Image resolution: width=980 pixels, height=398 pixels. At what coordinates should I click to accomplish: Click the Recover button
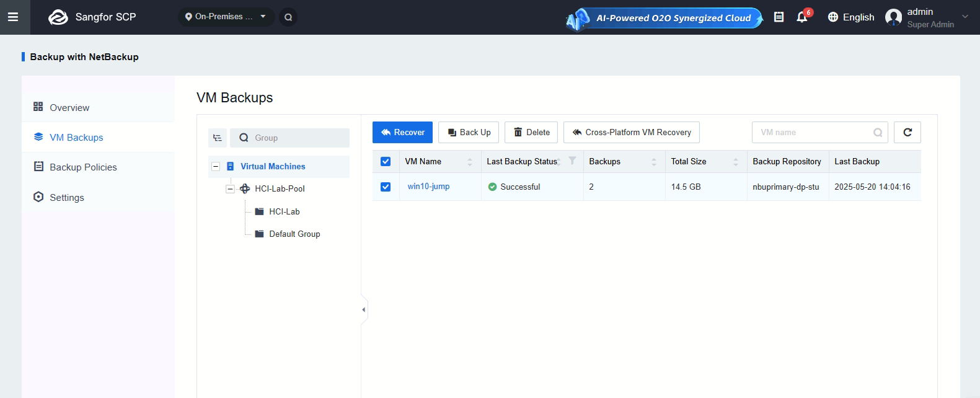402,132
